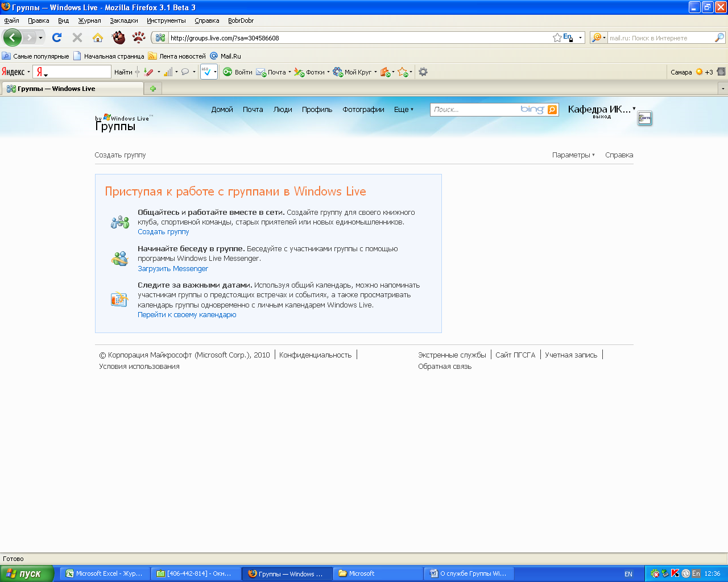Click the grey Stop loading X icon
This screenshot has width=728, height=582.
tap(77, 38)
